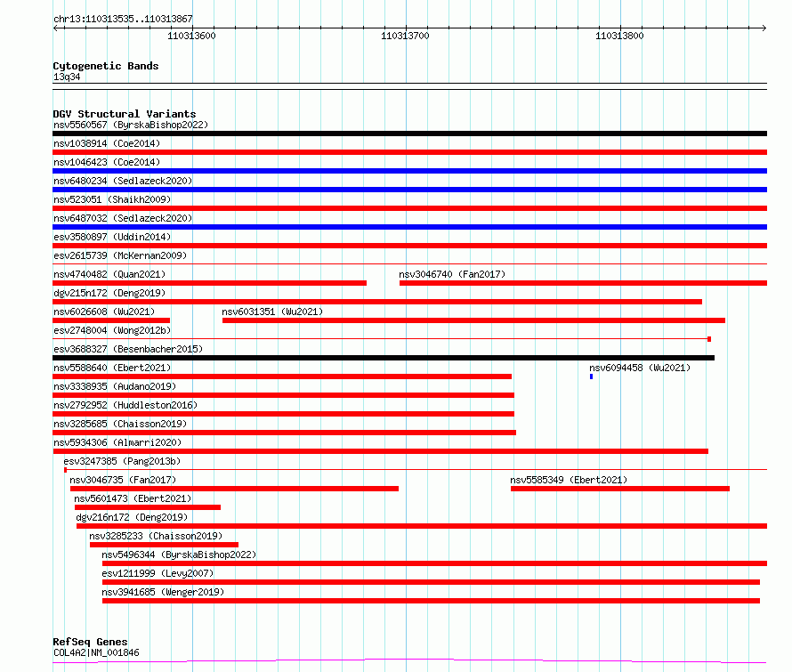The height and width of the screenshot is (672, 792).
Task: Click the red bar under nsv5601473
Action: [148, 507]
